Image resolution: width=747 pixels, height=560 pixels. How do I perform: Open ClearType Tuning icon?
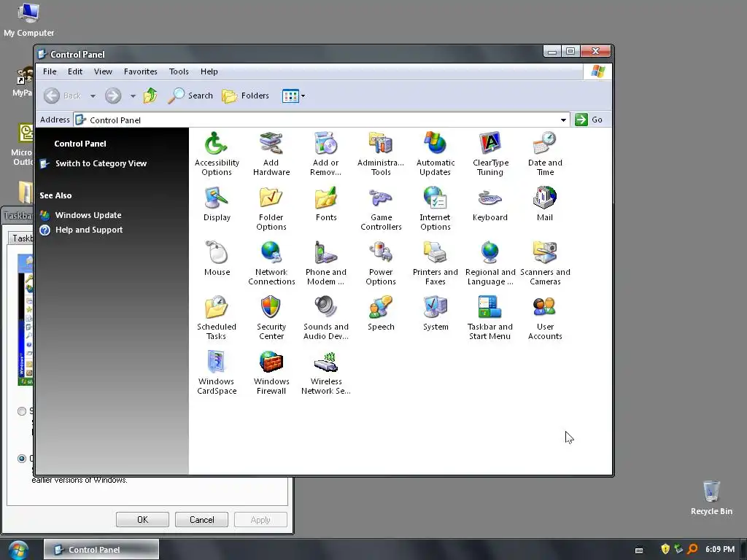pyautogui.click(x=490, y=153)
